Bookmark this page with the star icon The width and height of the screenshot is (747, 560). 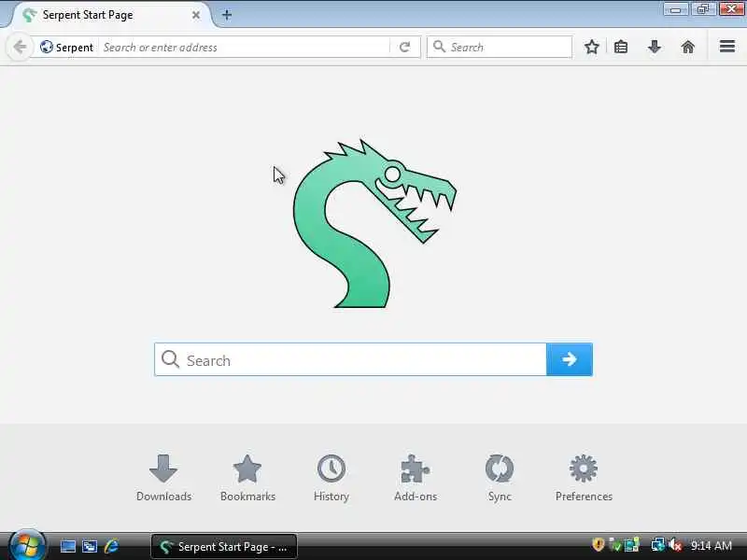592,48
